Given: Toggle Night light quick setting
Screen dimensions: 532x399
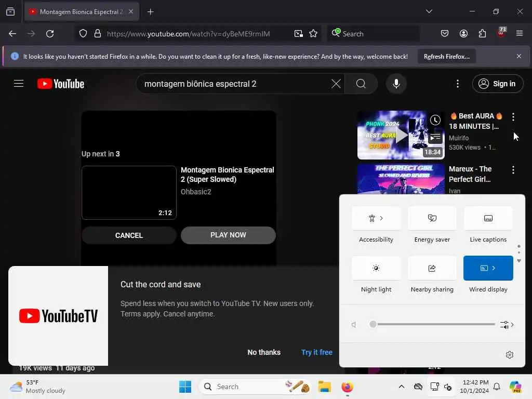Looking at the screenshot, I should pyautogui.click(x=376, y=268).
